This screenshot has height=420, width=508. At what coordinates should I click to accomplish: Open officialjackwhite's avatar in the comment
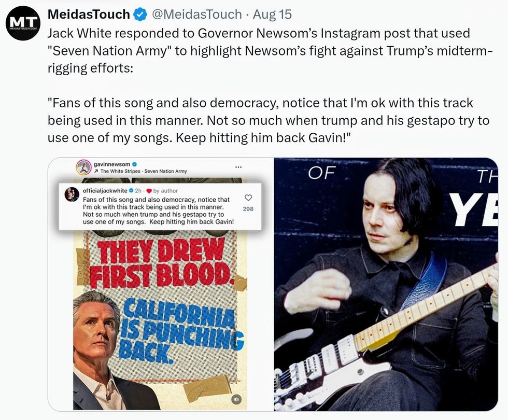tap(72, 194)
